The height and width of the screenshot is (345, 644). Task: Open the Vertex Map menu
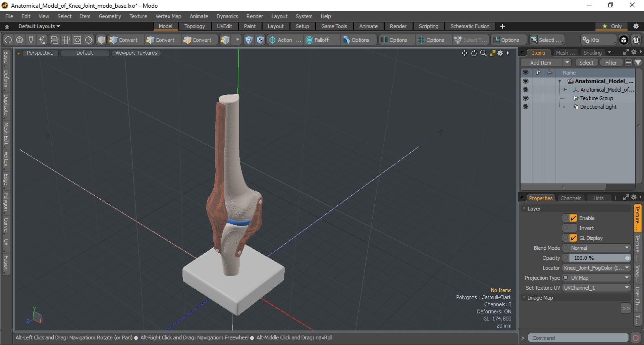tap(168, 16)
